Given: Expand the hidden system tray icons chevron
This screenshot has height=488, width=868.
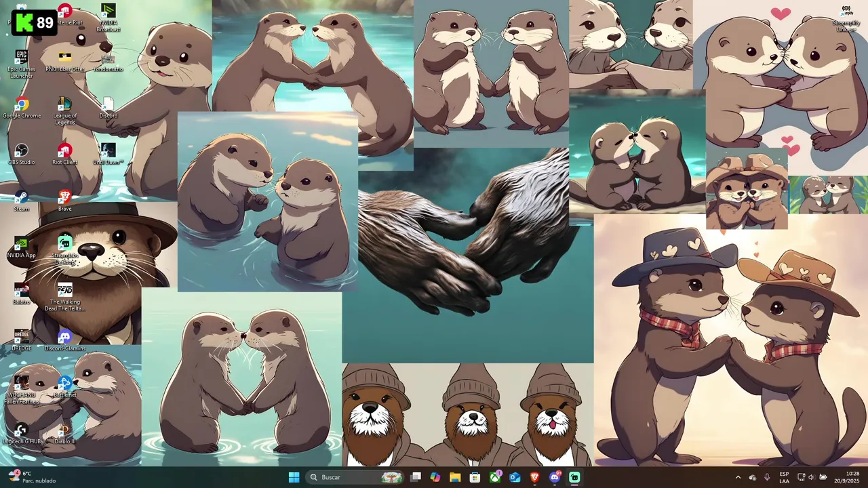Looking at the screenshot, I should click(738, 477).
